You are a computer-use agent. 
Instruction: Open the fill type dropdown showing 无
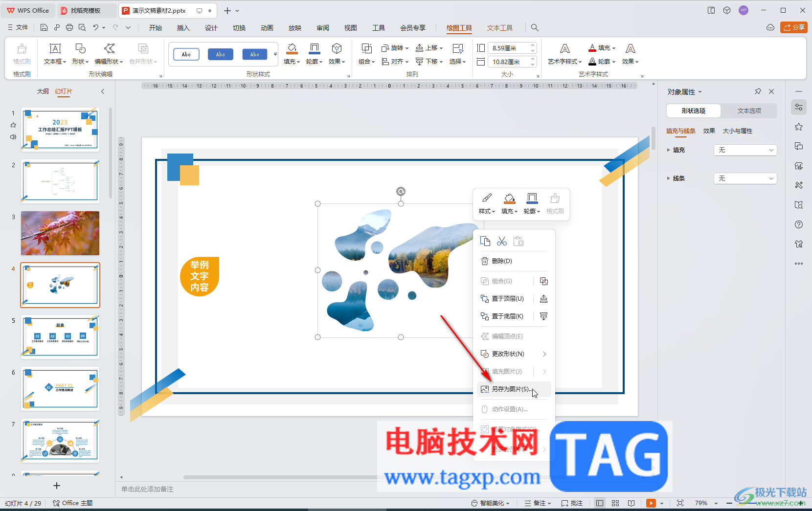point(745,150)
